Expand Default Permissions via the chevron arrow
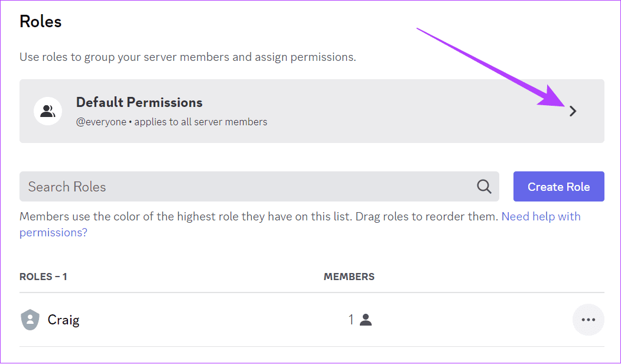621x364 pixels. point(573,111)
